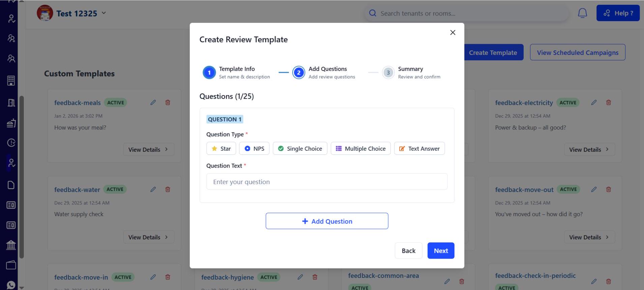The height and width of the screenshot is (290, 644).
Task: Expand View Details for feedback-move-out
Action: click(589, 237)
